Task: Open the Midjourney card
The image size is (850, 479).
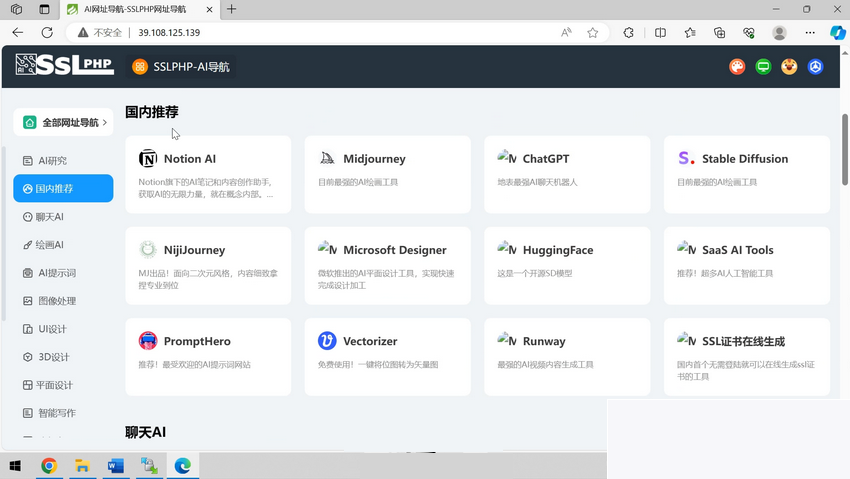Action: 387,174
